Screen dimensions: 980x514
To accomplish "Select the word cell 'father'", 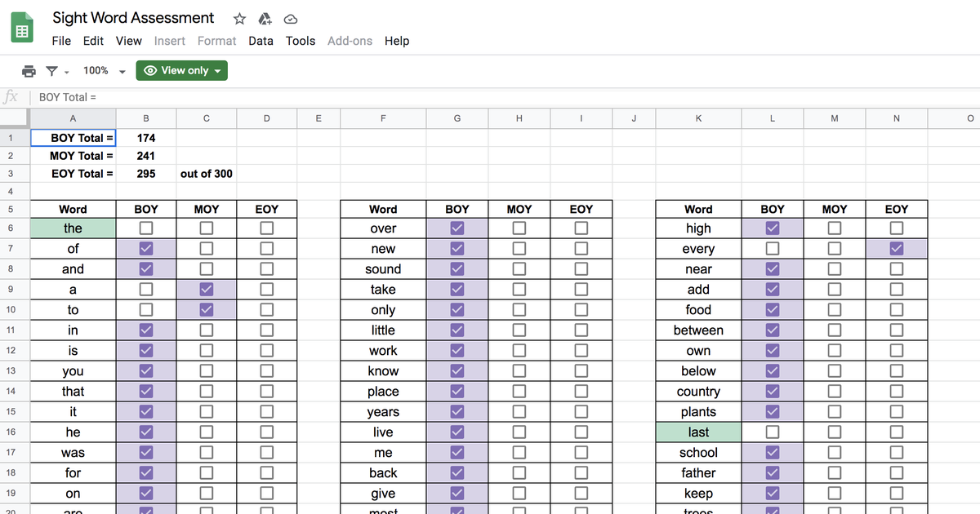I will tap(698, 473).
